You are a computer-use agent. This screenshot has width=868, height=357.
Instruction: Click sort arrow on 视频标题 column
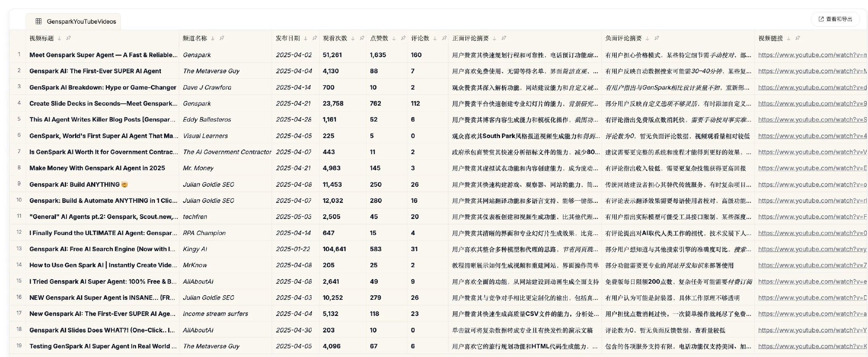pos(59,38)
